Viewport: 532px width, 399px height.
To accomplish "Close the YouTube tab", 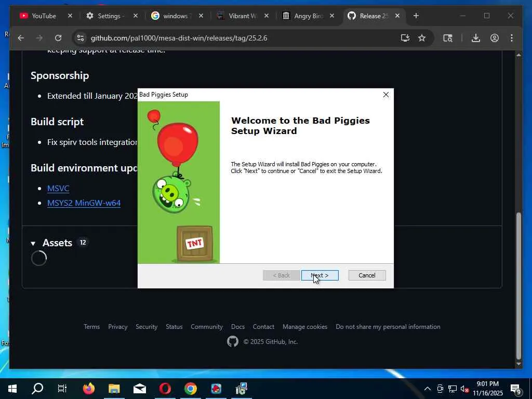I will (x=70, y=16).
